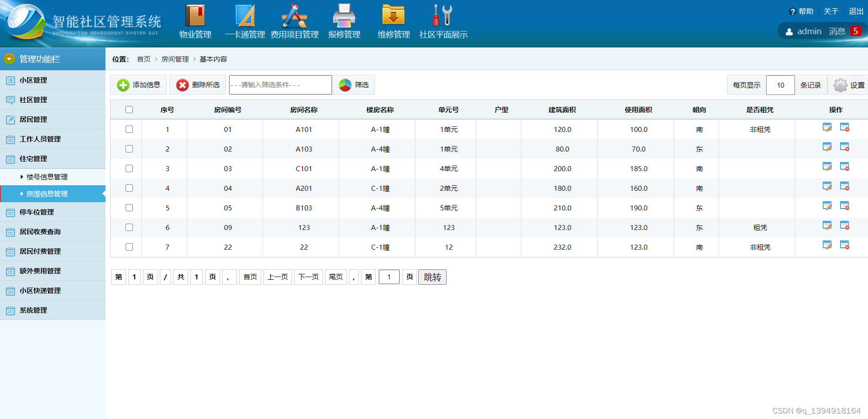Click the 关于 link
This screenshot has height=419, width=868.
click(x=831, y=11)
